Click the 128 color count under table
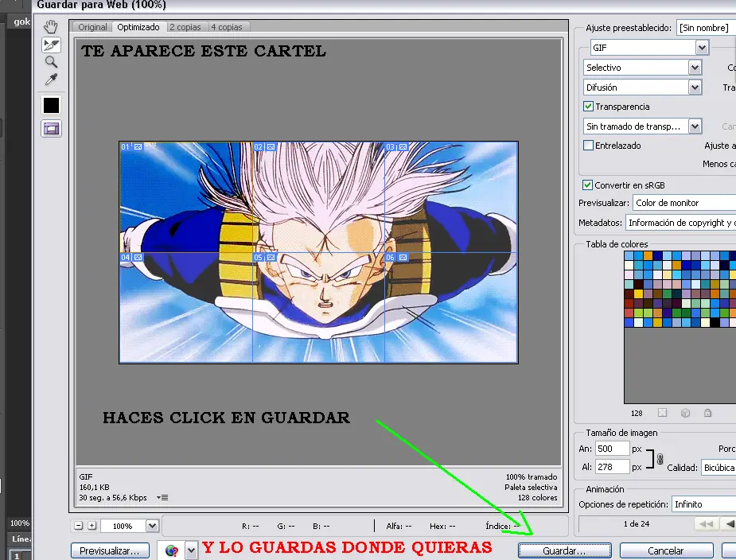This screenshot has height=560, width=736. click(x=637, y=414)
